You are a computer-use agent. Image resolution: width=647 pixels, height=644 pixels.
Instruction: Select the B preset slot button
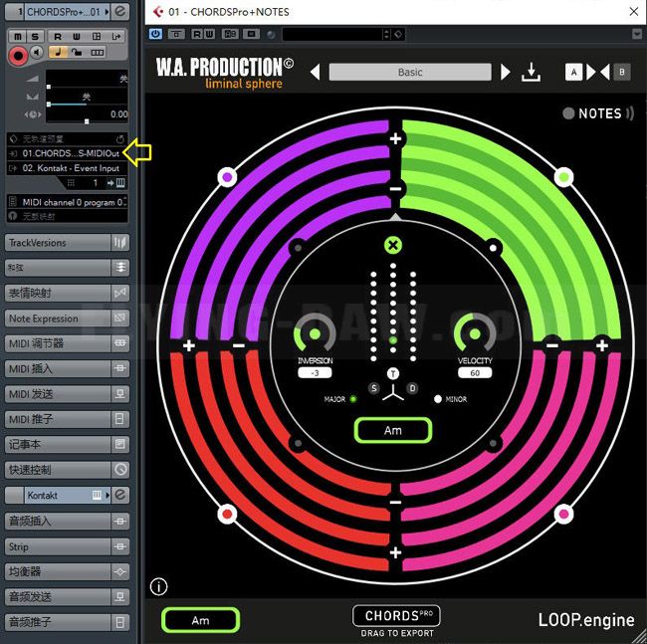622,73
